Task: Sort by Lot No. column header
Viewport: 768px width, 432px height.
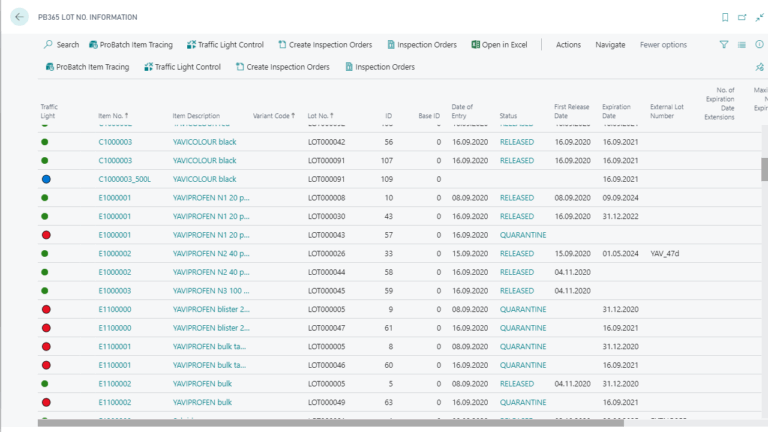Action: [320, 116]
